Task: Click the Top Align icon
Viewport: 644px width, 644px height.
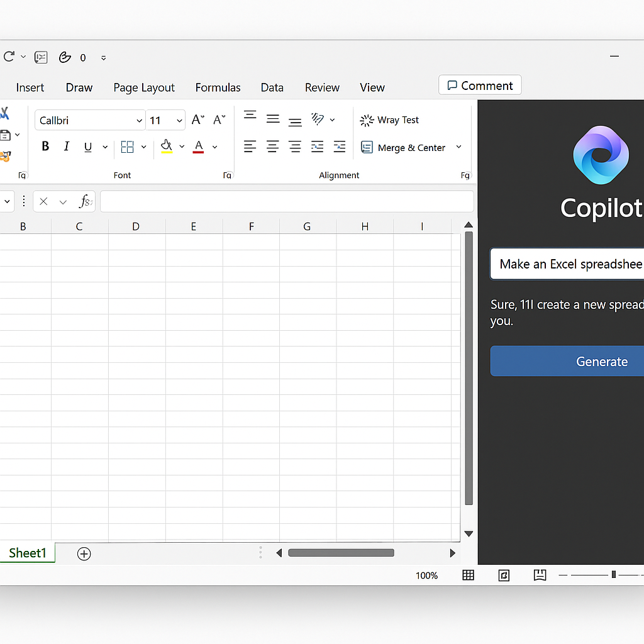Action: coord(250,116)
